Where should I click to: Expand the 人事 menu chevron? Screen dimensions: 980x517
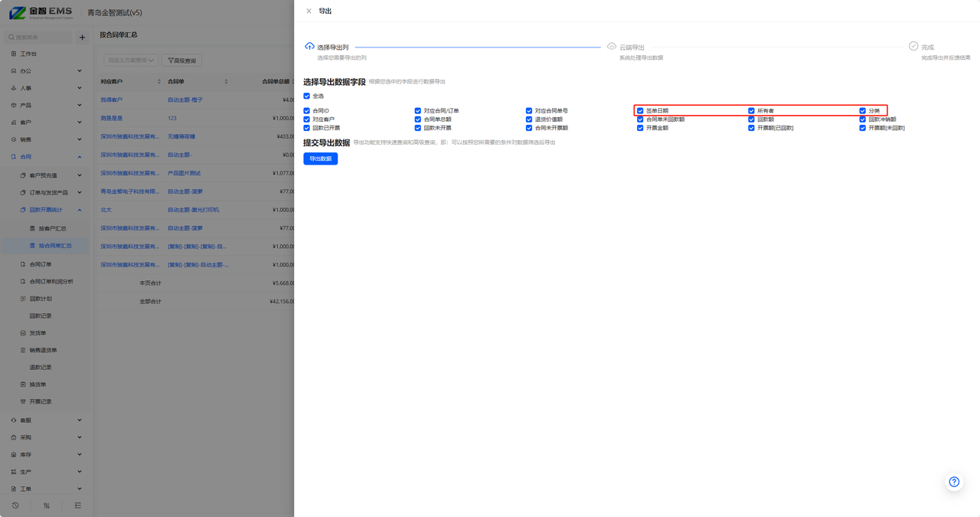click(x=80, y=88)
